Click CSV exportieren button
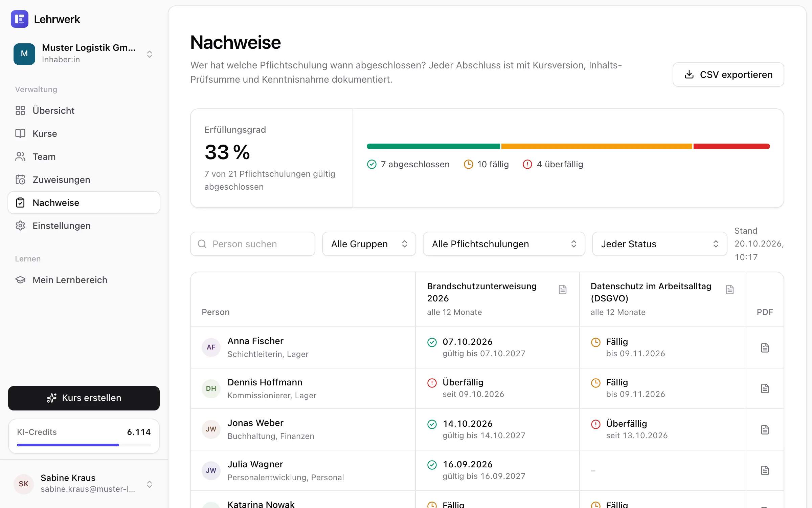The height and width of the screenshot is (508, 812). 728,75
